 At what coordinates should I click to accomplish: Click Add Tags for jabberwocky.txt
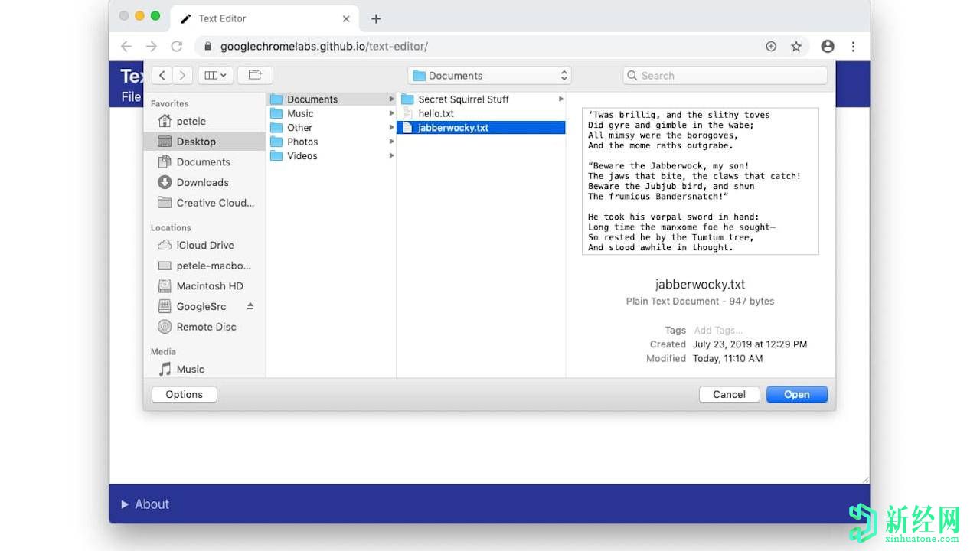click(x=717, y=330)
